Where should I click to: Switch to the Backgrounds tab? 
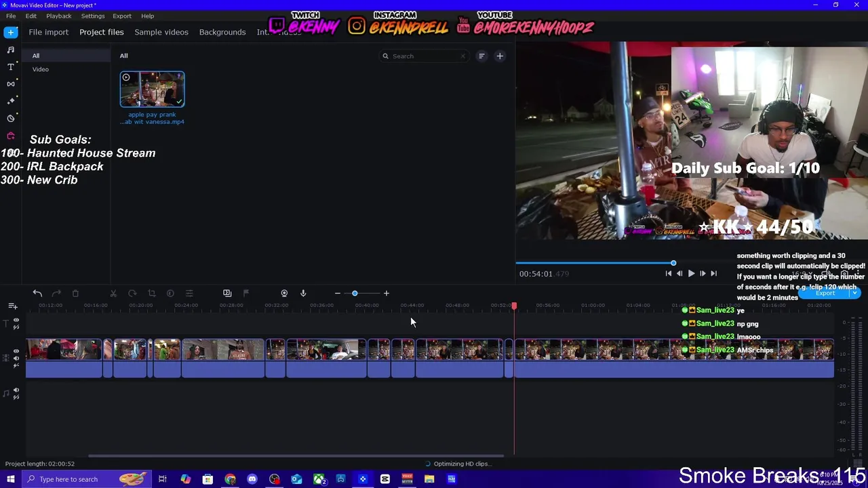222,32
